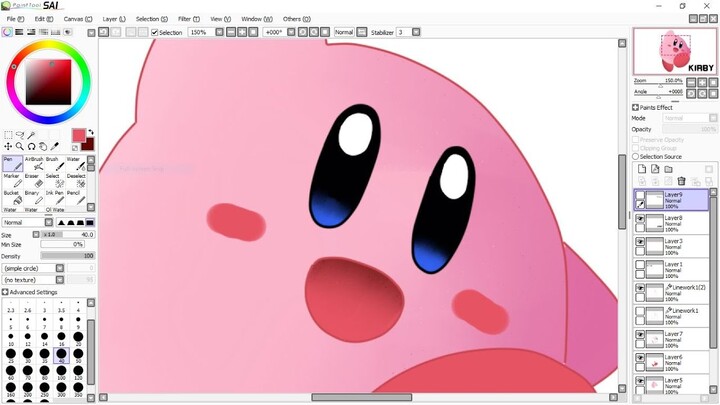Toggle Selection checkbox in toolbar
This screenshot has width=720, height=405.
point(155,32)
